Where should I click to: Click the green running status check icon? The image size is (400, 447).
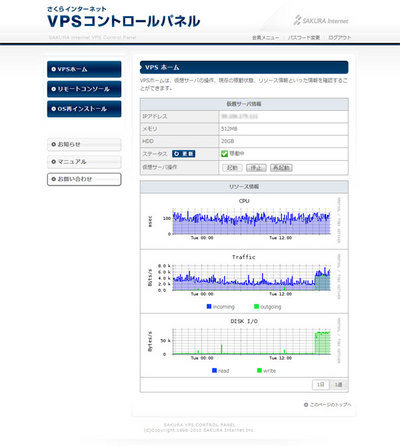(224, 154)
